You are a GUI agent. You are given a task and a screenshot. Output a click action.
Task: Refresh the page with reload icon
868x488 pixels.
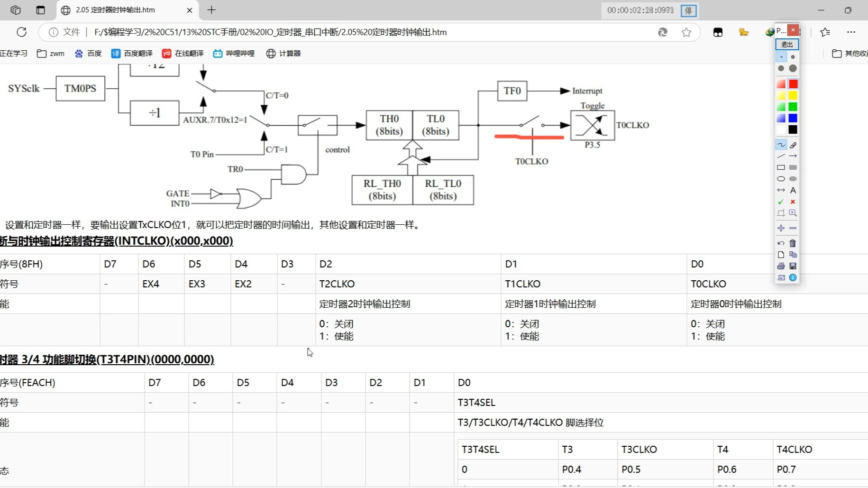coord(22,32)
